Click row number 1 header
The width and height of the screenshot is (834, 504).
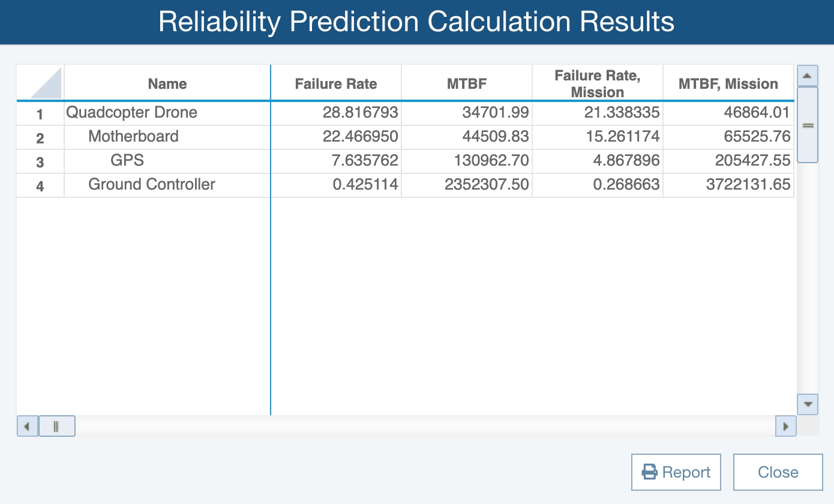[x=40, y=114]
